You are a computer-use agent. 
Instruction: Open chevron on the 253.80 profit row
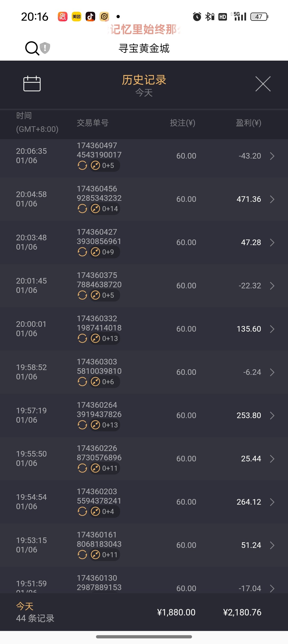coord(272,415)
